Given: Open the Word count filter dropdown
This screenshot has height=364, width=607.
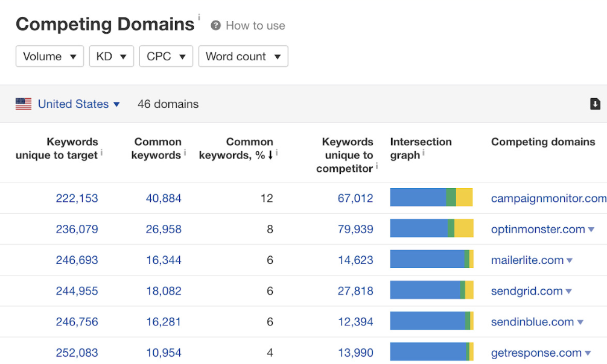Looking at the screenshot, I should [x=243, y=57].
